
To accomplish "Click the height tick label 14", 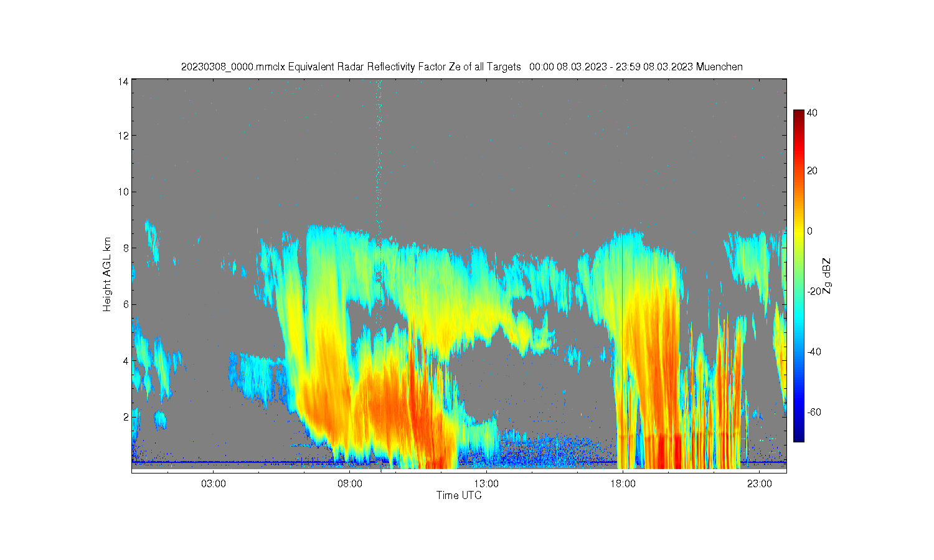I will 123,82.
